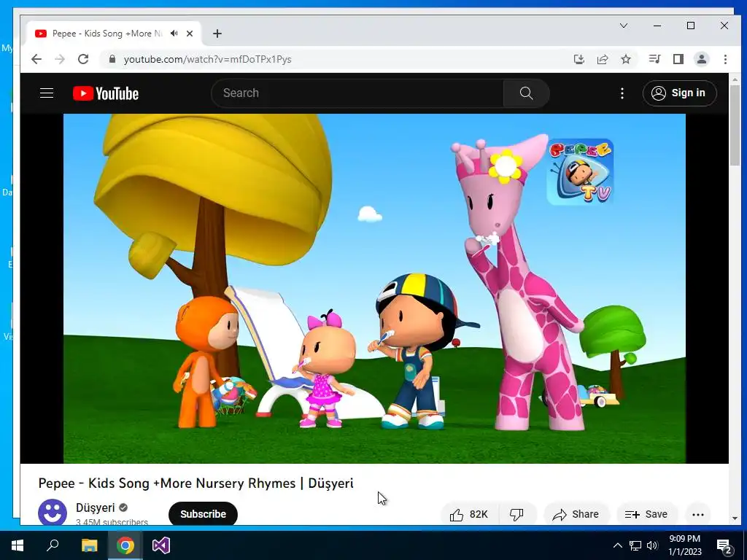Close the Pepee Kids Song tab
This screenshot has height=560, width=747.
(190, 34)
